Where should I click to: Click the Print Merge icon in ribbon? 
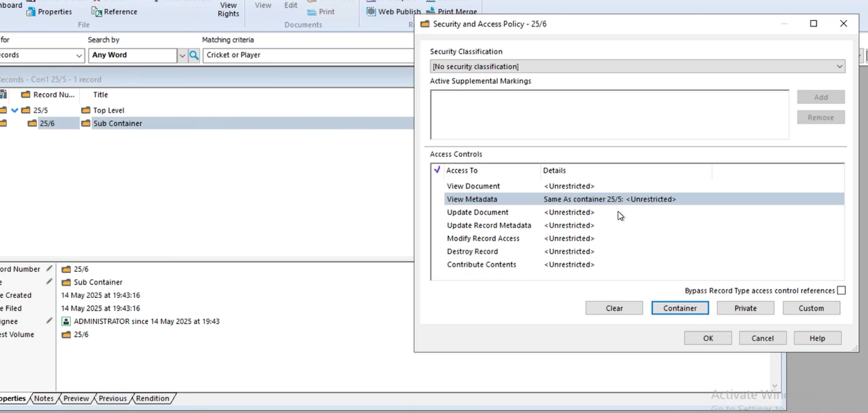(x=430, y=11)
